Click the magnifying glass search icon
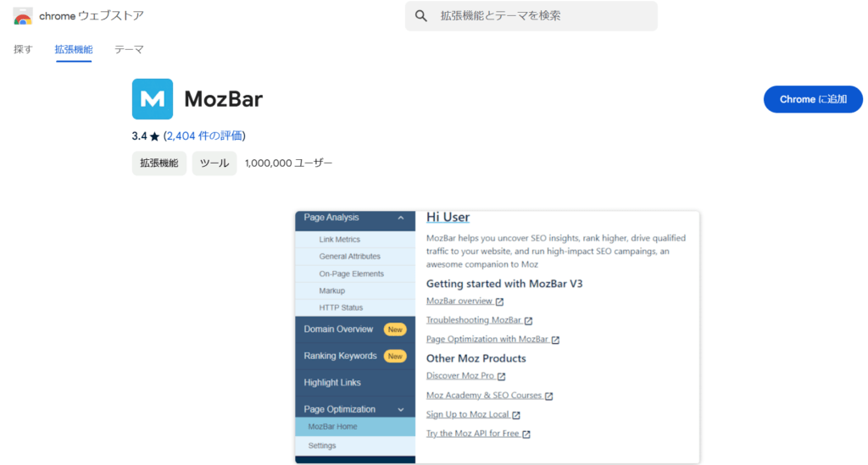The width and height of the screenshot is (868, 465). pyautogui.click(x=421, y=16)
